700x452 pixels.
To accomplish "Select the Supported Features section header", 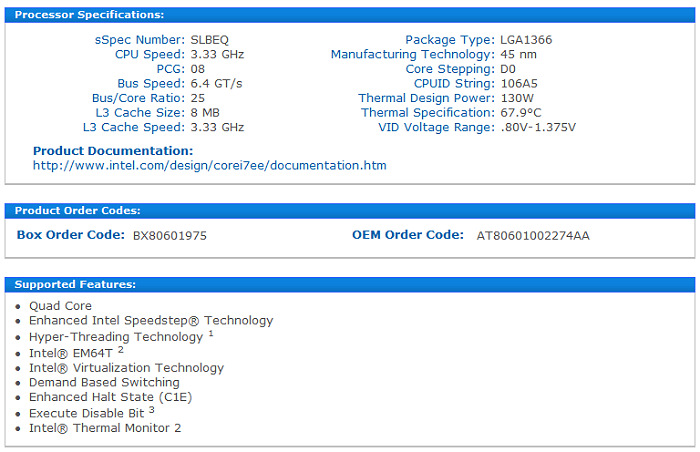I will [75, 285].
